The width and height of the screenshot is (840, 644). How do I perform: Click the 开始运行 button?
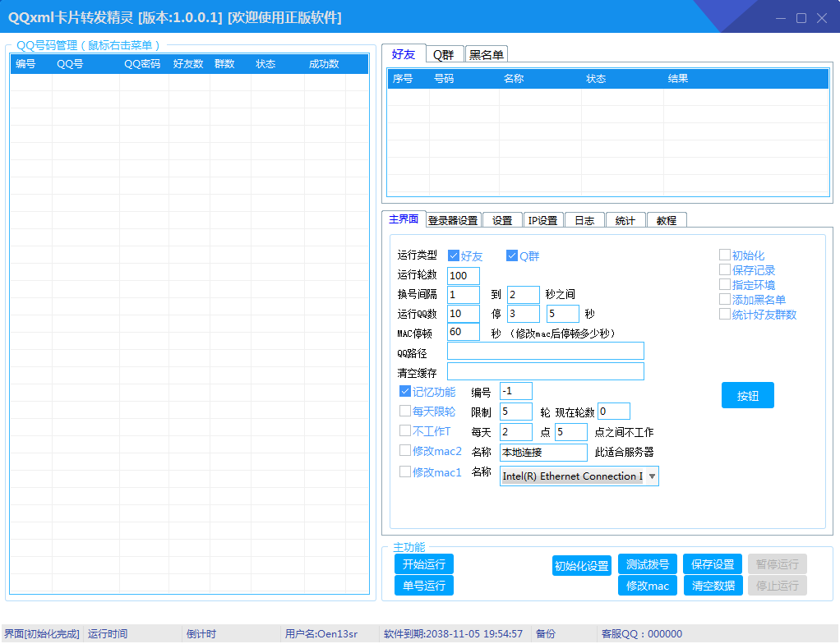(x=424, y=564)
